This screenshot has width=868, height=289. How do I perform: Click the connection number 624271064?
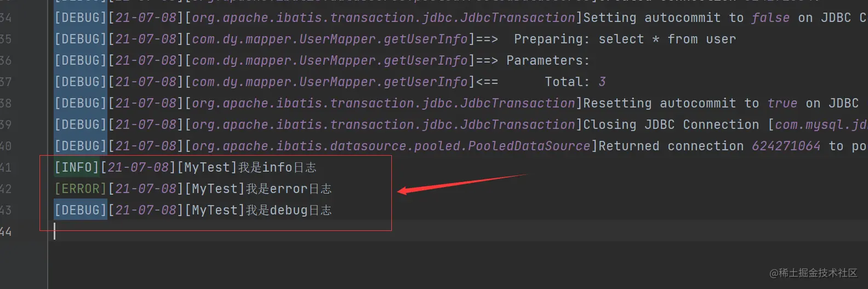[786, 146]
